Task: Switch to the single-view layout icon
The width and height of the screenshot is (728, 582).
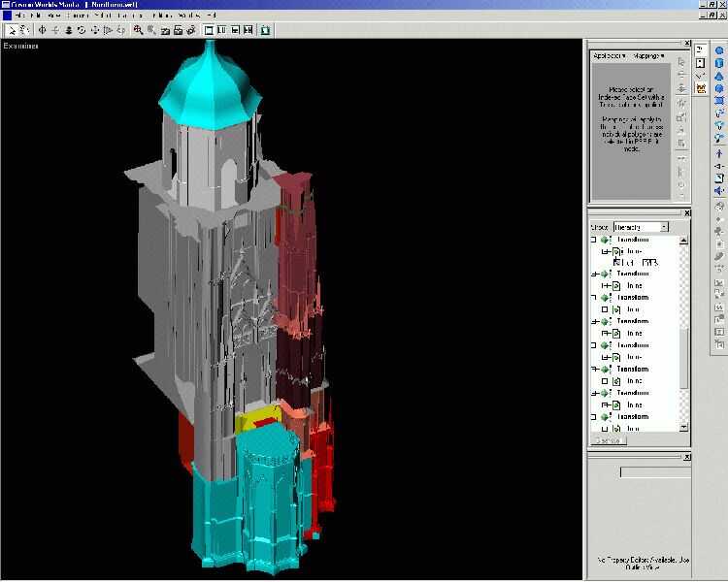Action: coord(210,30)
